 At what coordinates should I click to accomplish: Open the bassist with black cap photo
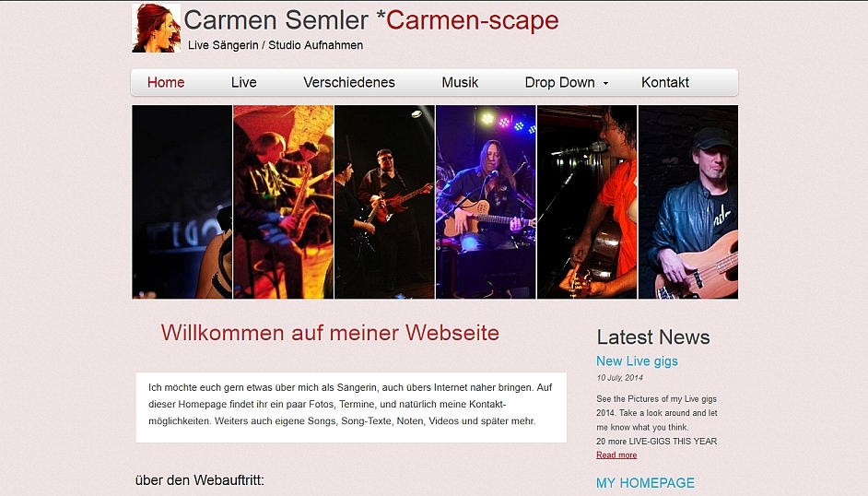click(x=688, y=202)
